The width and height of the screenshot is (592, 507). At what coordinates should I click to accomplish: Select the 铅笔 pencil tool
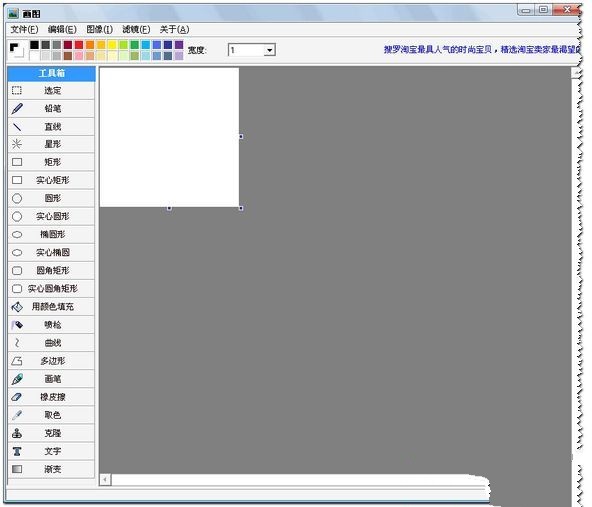pos(51,109)
